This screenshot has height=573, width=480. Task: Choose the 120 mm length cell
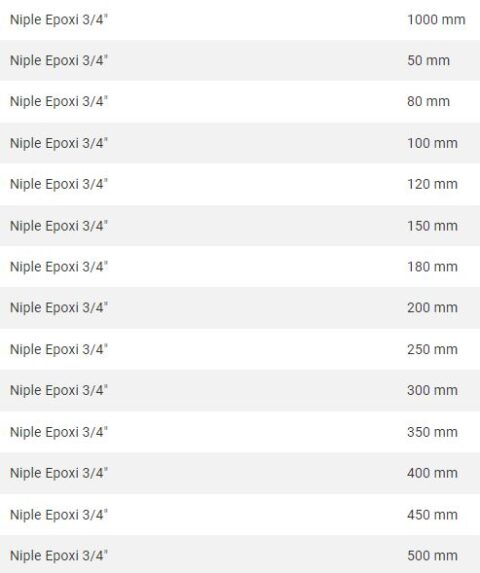point(432,184)
